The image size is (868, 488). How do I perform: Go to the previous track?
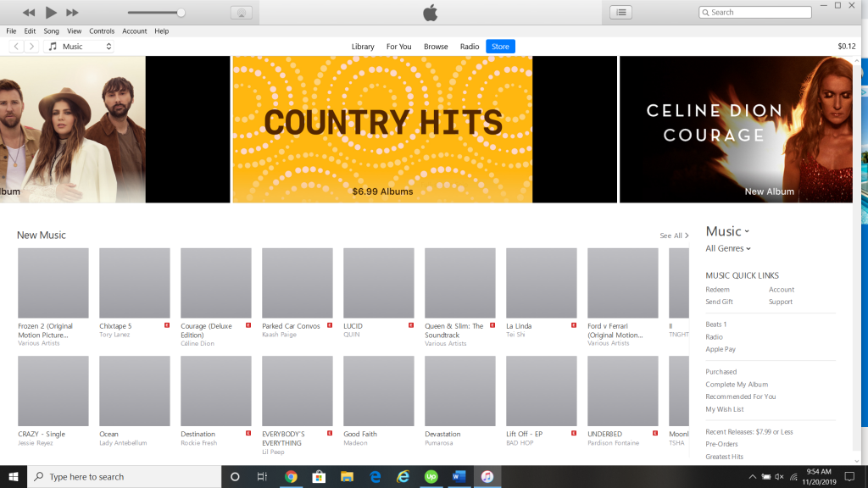[29, 13]
